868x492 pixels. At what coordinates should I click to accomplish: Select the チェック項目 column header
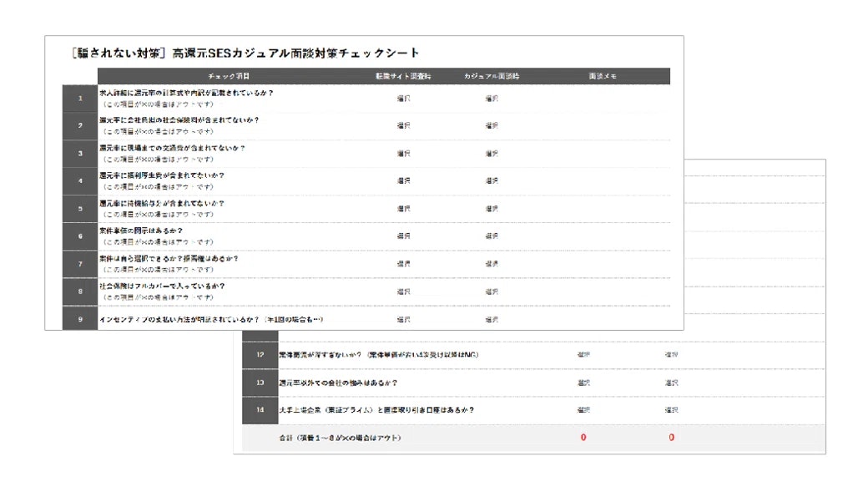click(225, 76)
